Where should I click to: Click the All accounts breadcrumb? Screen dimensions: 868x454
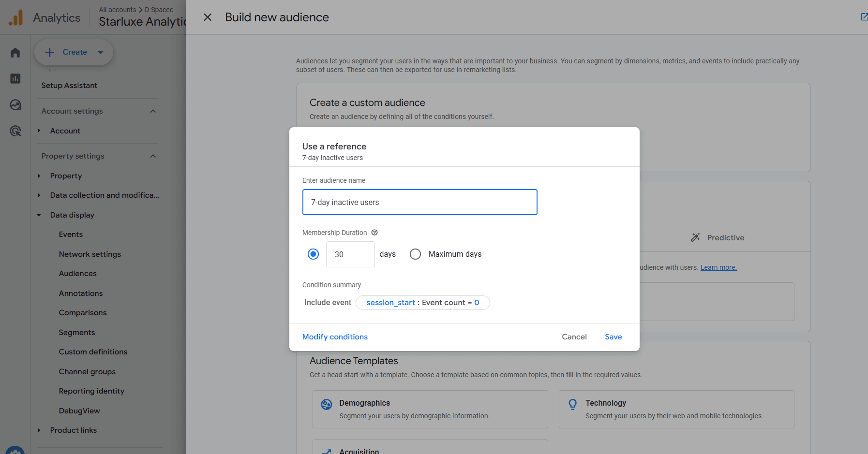pyautogui.click(x=118, y=10)
